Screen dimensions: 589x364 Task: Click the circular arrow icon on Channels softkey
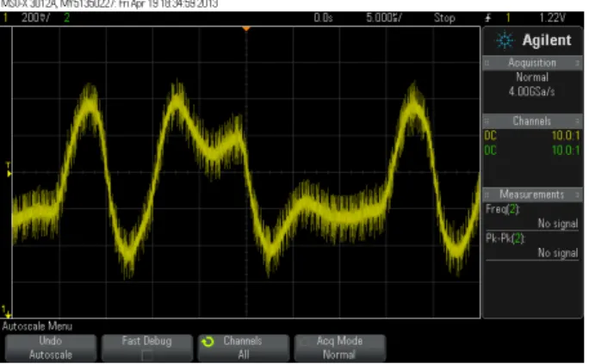[208, 342]
